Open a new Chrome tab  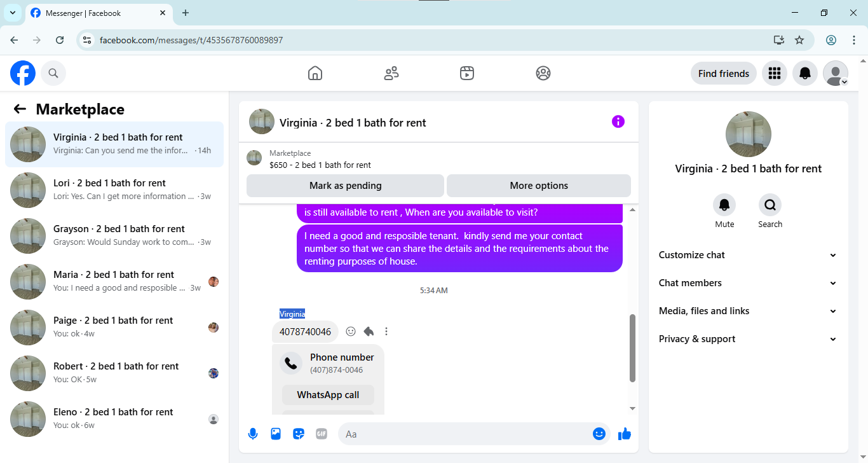click(186, 13)
